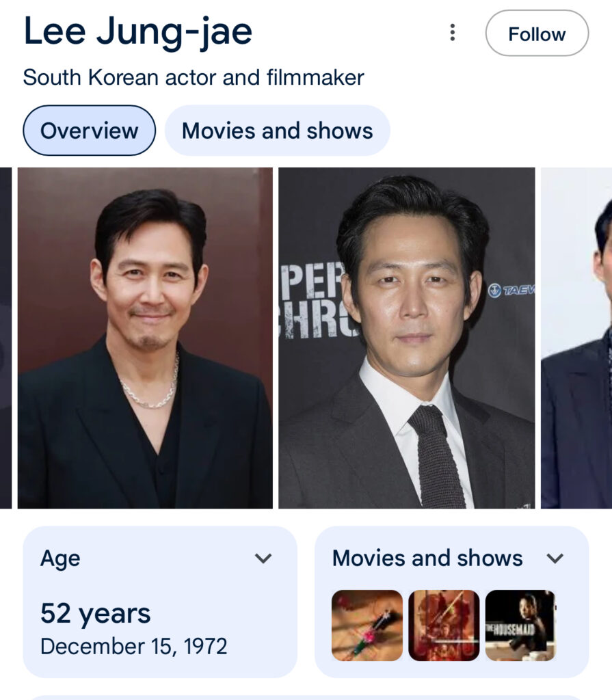Tap the partially visible card at the bottom

tap(306, 697)
